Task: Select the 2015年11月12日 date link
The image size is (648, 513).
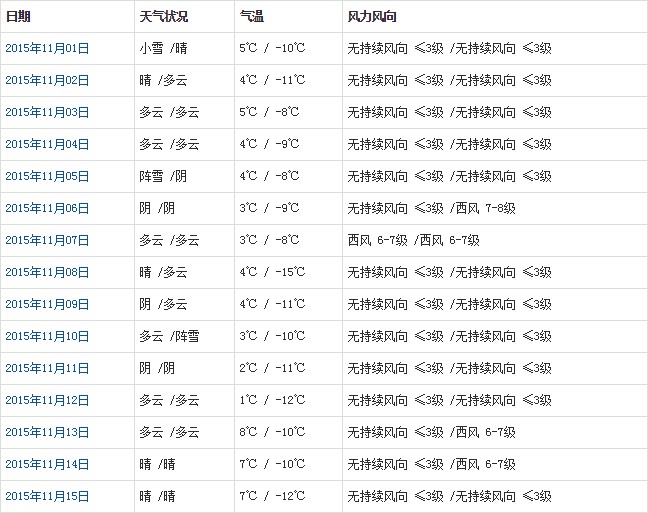Action: click(x=47, y=400)
